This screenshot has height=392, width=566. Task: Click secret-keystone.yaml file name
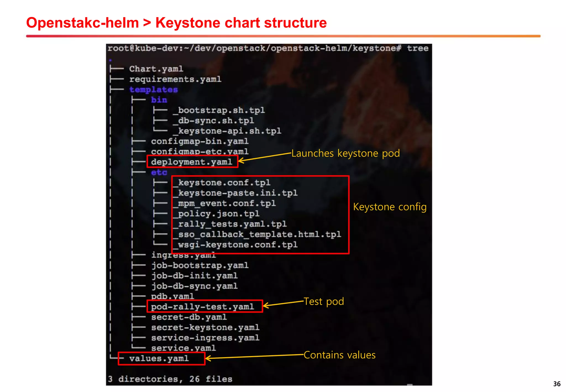pyautogui.click(x=205, y=327)
